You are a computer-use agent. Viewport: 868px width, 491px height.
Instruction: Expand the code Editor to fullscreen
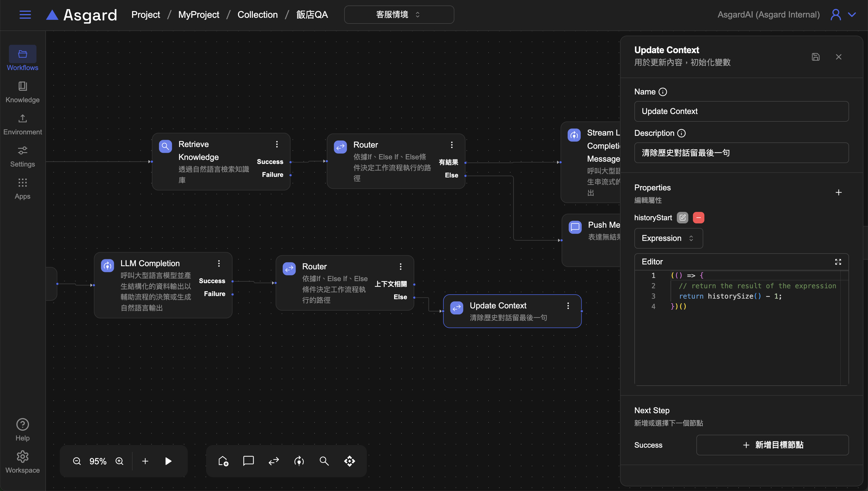pos(838,262)
